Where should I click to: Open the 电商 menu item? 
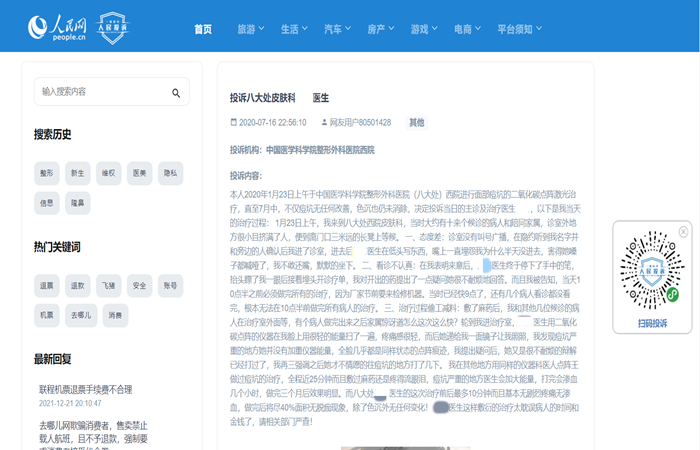pyautogui.click(x=467, y=29)
